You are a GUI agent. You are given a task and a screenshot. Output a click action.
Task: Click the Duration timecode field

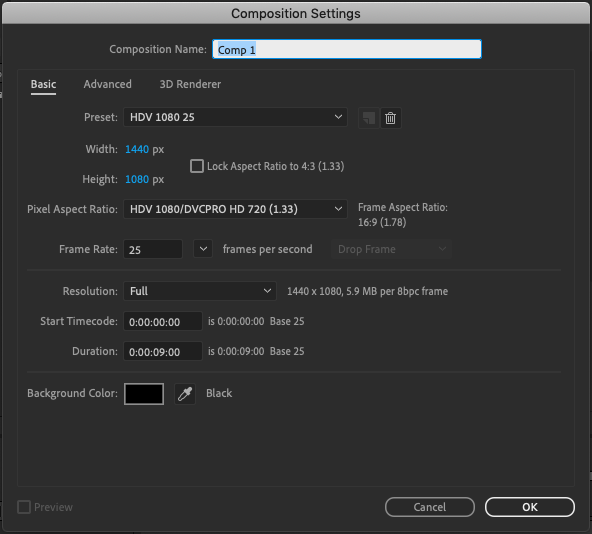tap(163, 351)
